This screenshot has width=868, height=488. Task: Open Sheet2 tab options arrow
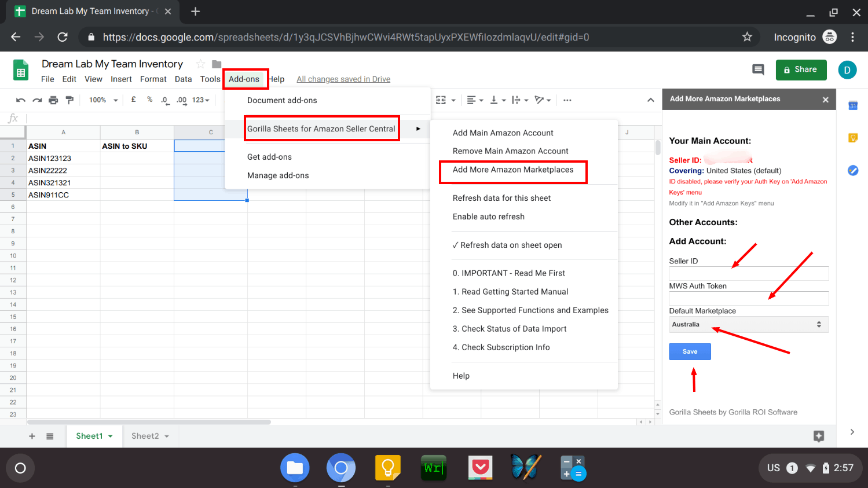click(167, 436)
